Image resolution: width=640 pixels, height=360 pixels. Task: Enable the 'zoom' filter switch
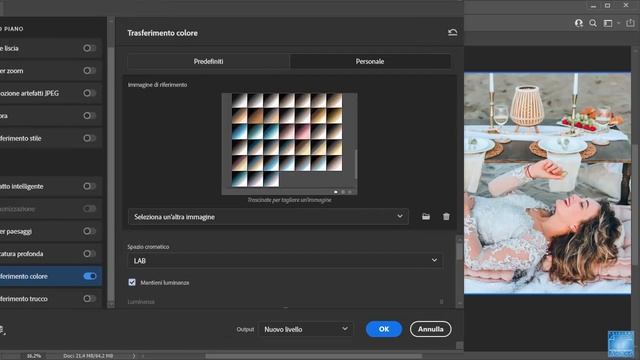pyautogui.click(x=89, y=71)
